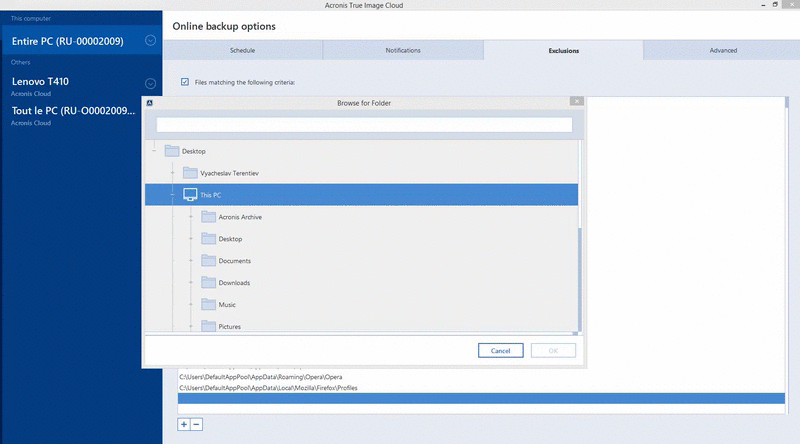Image resolution: width=800 pixels, height=444 pixels.
Task: Select This PC label in folder tree
Action: [x=211, y=195]
